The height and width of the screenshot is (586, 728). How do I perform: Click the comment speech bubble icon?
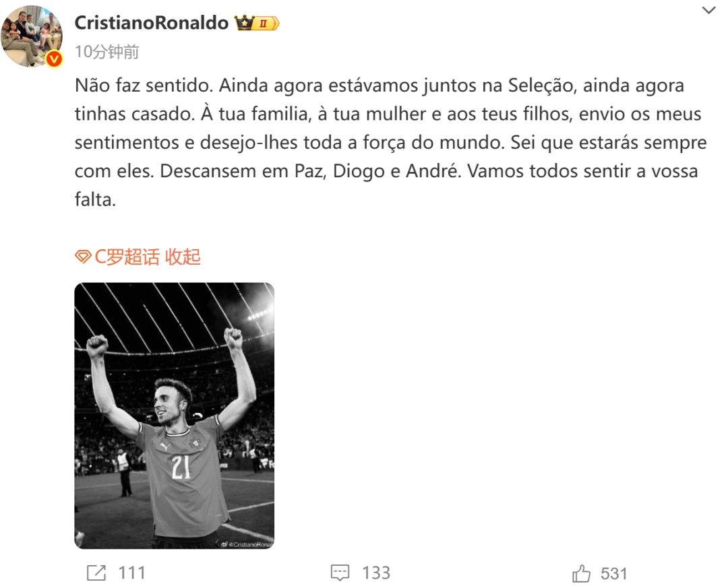[x=340, y=573]
